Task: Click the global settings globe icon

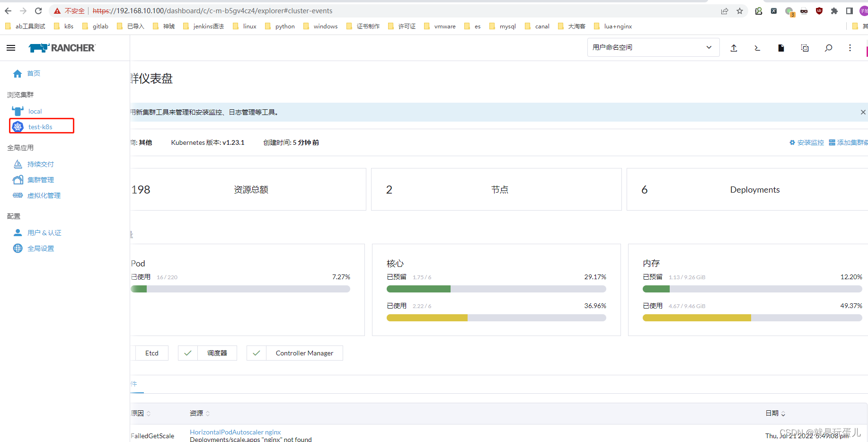Action: (x=18, y=248)
